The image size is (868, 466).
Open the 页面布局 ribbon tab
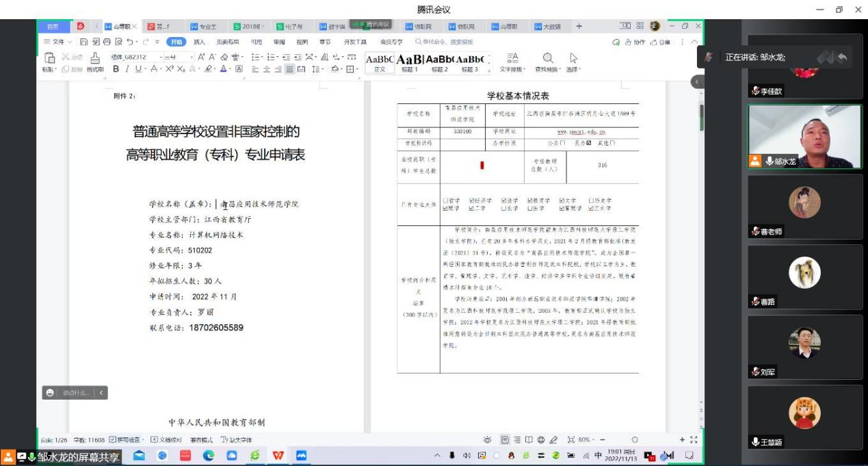coord(228,41)
